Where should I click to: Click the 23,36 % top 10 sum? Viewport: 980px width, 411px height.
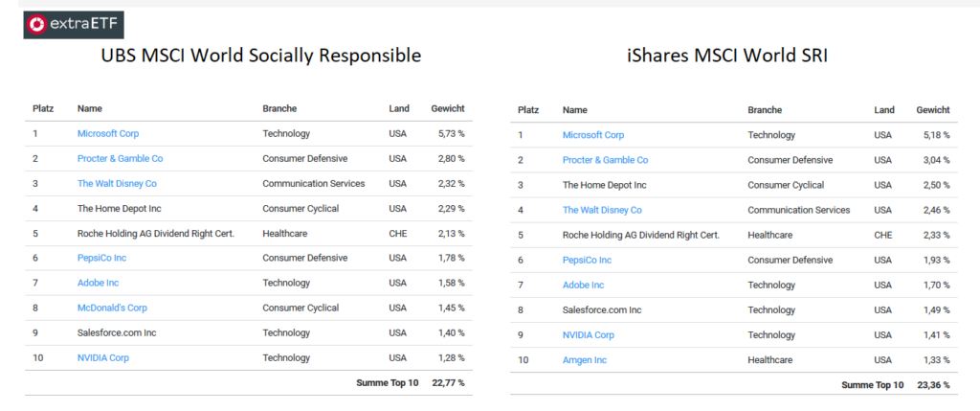click(933, 385)
